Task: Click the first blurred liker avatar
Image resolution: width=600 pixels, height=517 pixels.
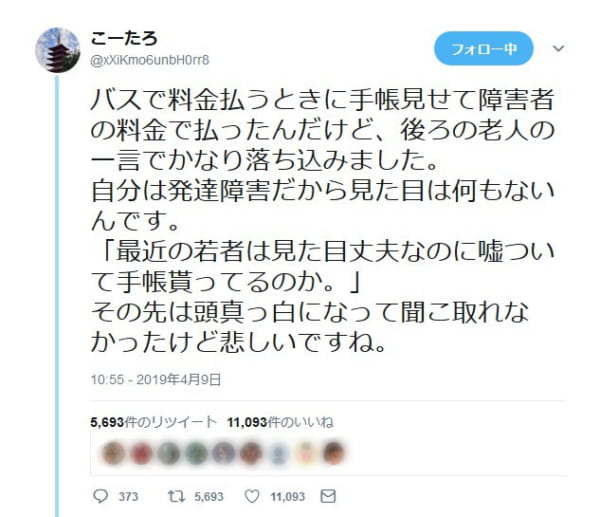Action: pos(114,453)
